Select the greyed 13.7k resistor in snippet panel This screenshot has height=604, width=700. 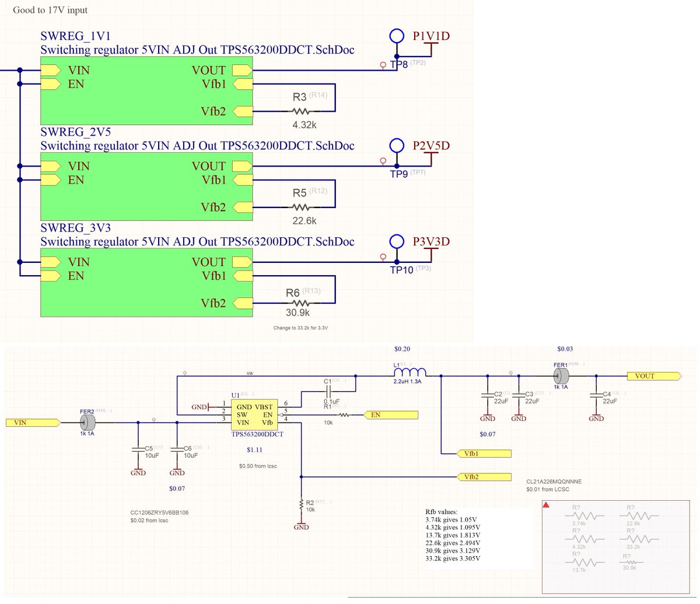coord(585,563)
